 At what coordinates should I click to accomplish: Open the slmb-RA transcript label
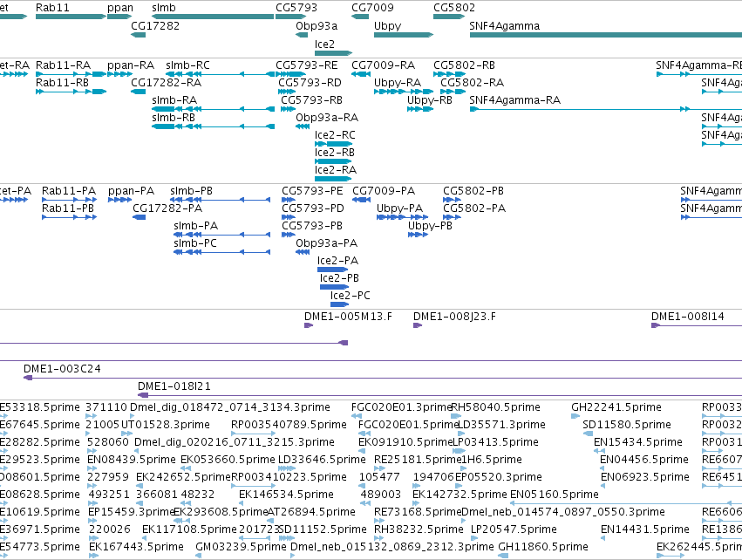[x=174, y=100]
